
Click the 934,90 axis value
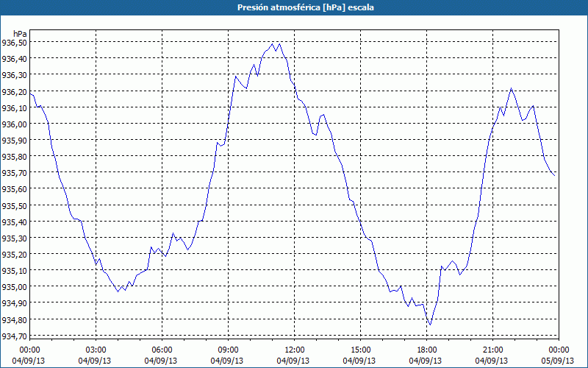14,303
